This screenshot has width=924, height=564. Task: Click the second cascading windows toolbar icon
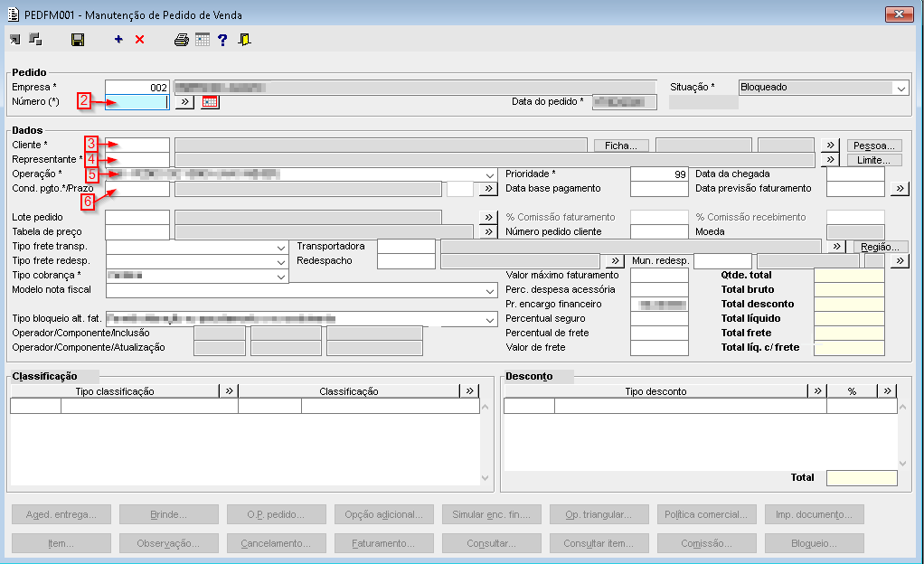35,40
